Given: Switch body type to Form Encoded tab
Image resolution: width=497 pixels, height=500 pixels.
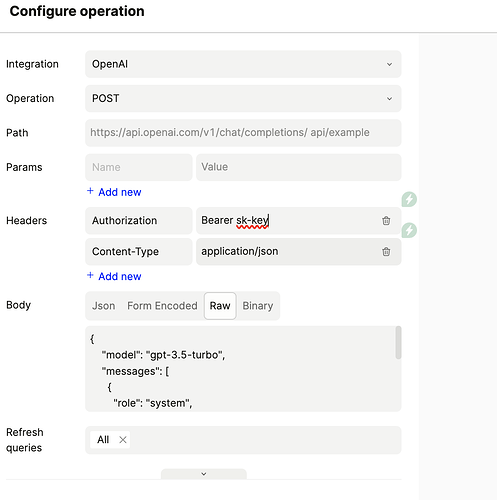Looking at the screenshot, I should (162, 306).
